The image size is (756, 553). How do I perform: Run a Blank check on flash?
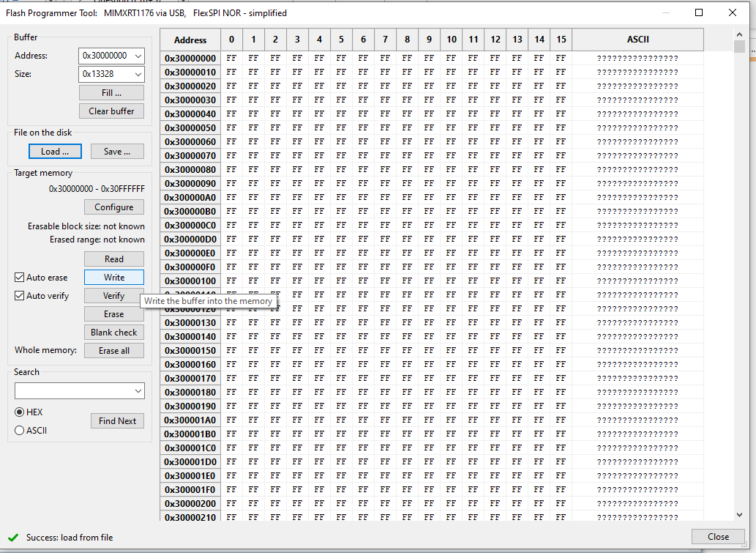pyautogui.click(x=113, y=332)
